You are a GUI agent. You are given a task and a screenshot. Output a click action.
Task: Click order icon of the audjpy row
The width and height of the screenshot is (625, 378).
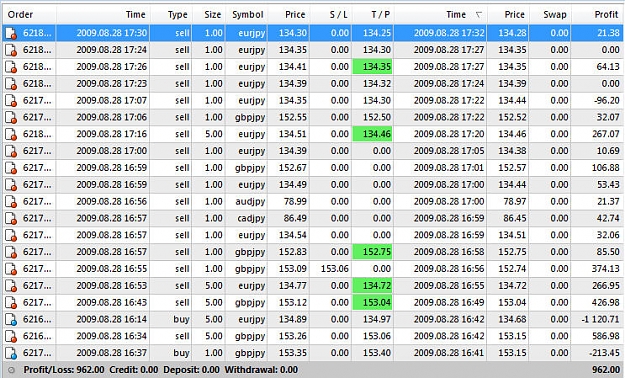point(11,202)
